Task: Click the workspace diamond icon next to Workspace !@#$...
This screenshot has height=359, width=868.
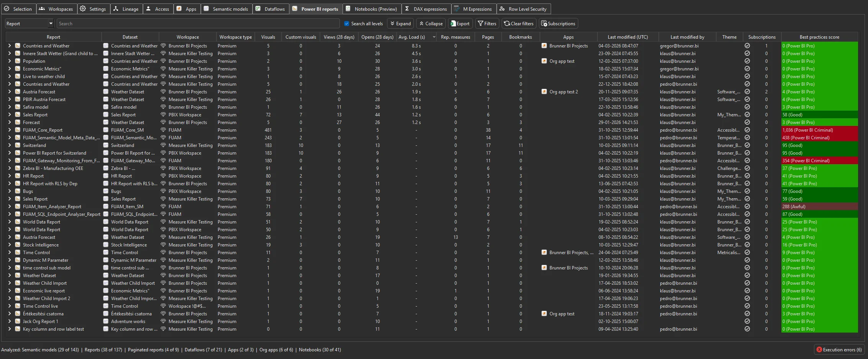Action: point(163,306)
